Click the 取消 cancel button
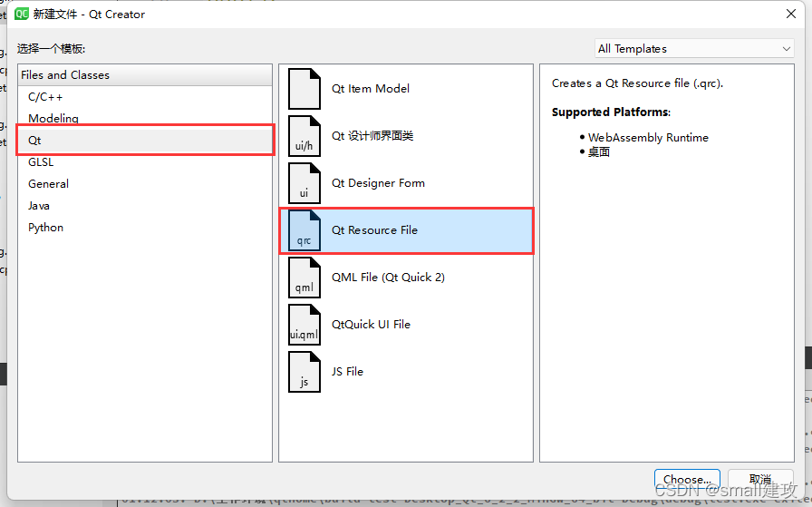The image size is (812, 507). click(x=760, y=479)
